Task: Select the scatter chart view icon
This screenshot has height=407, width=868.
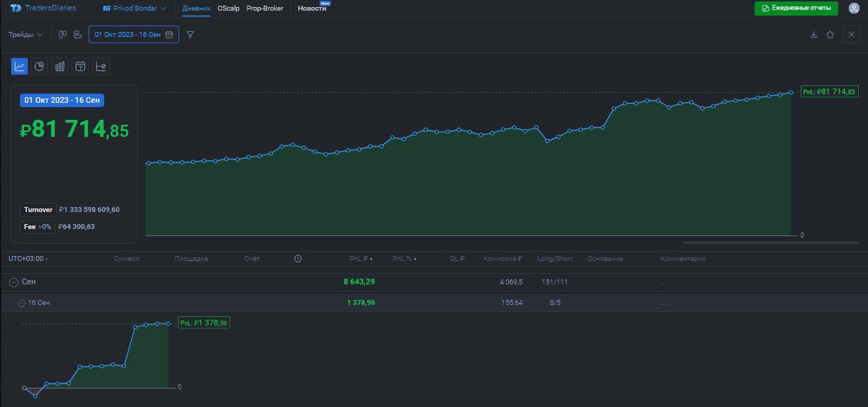Action: point(101,67)
